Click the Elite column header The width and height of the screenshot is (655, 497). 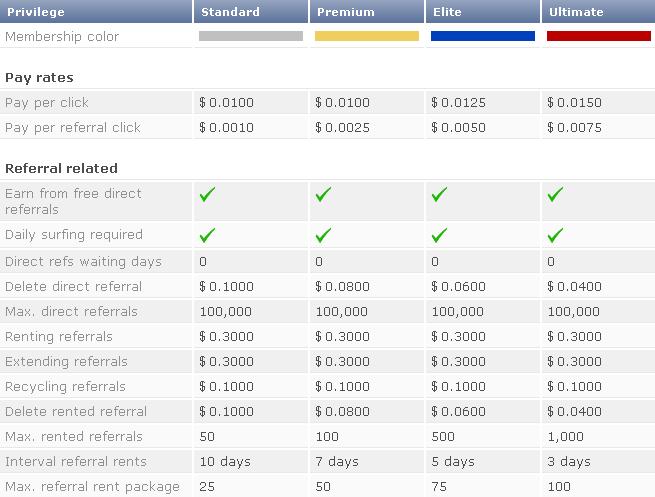[x=482, y=11]
